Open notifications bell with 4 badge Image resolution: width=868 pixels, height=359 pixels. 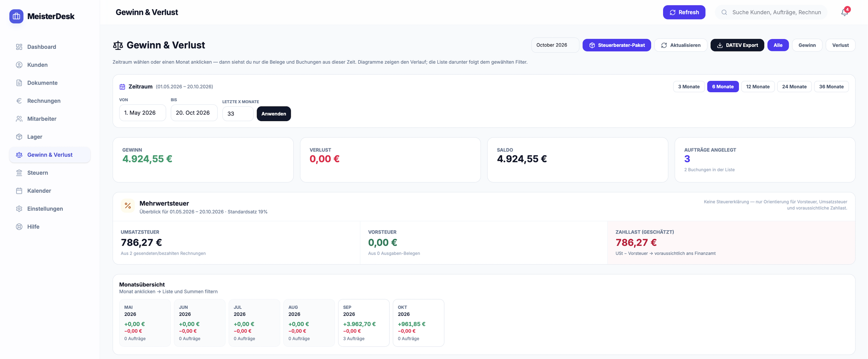coord(844,12)
